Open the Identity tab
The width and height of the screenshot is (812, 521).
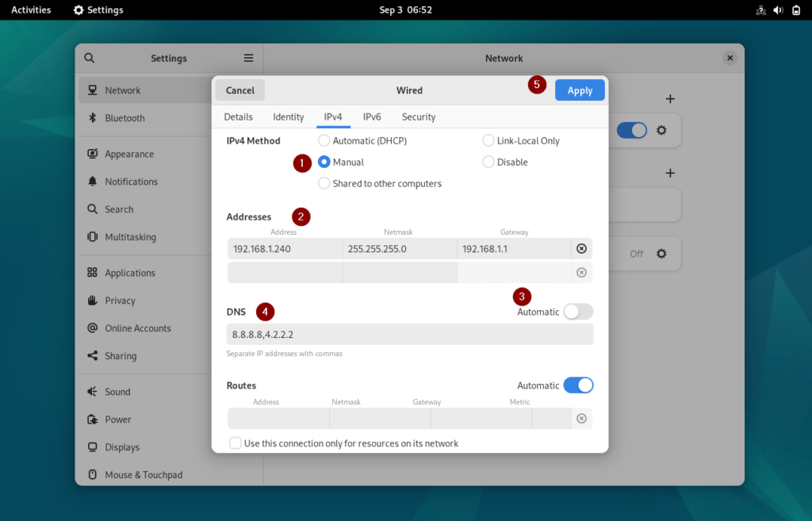point(288,117)
